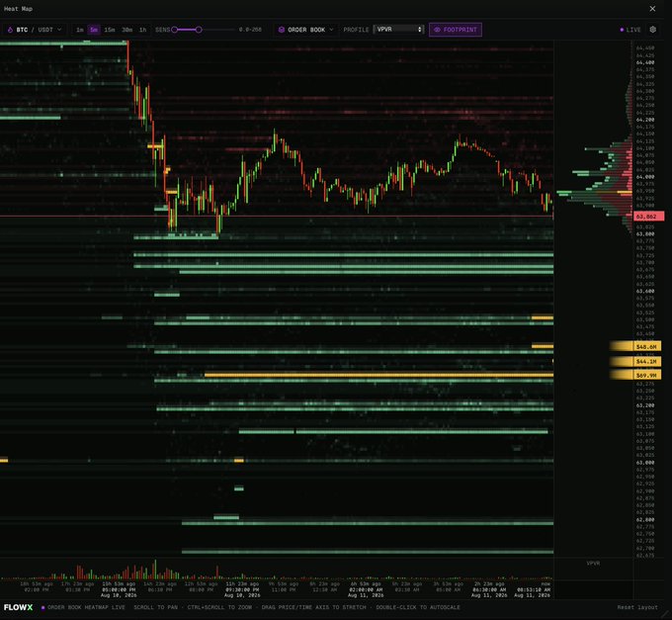The image size is (672, 620).
Task: Toggle the LIVE indicator
Action: pos(630,30)
